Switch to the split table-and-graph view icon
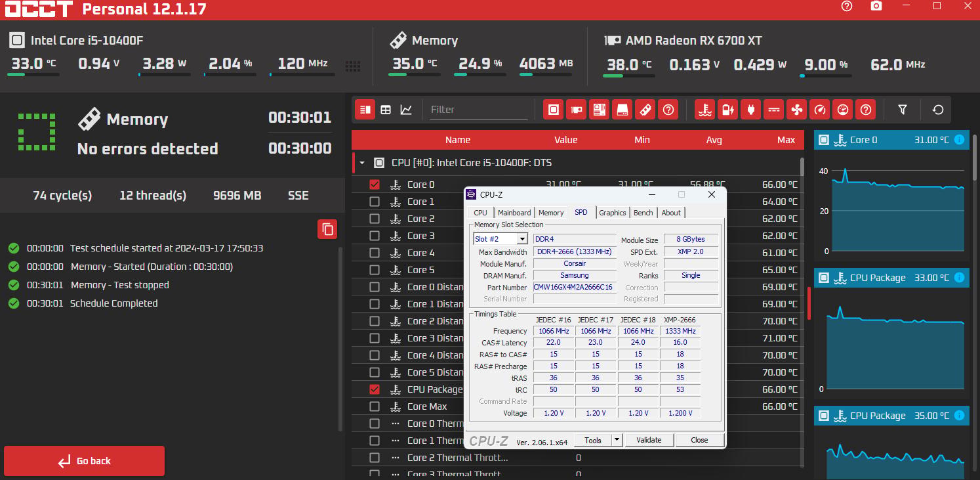 [x=365, y=110]
